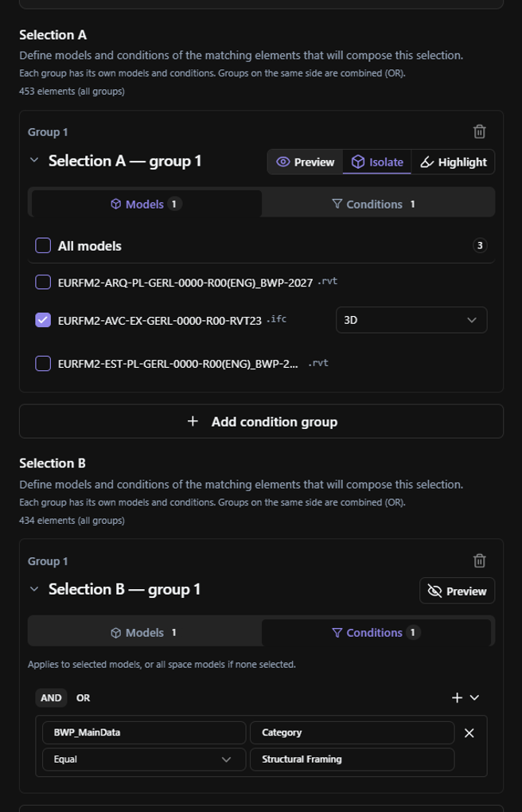
Task: Check the EURFM2-EST-PL-GERL model checkbox
Action: [43, 364]
